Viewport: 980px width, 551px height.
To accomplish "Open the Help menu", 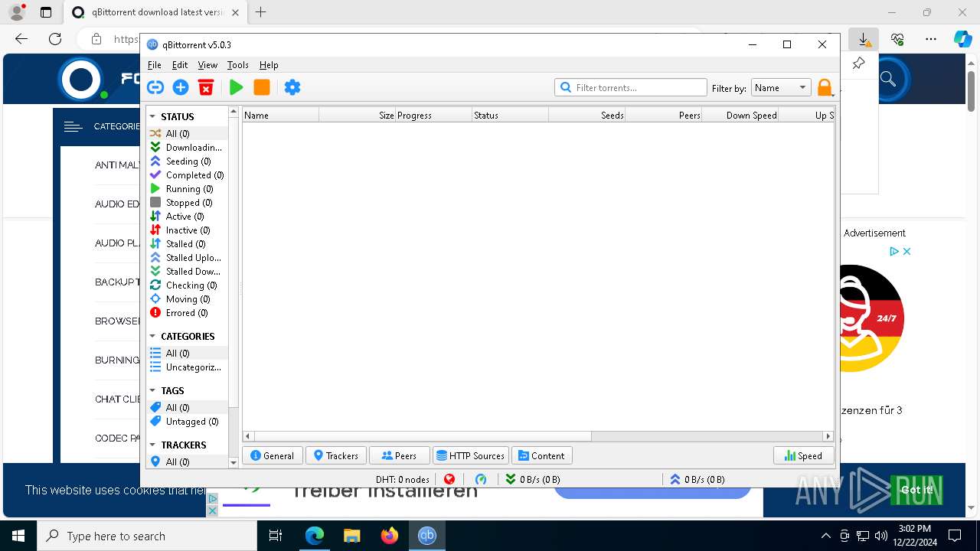I will [x=269, y=65].
